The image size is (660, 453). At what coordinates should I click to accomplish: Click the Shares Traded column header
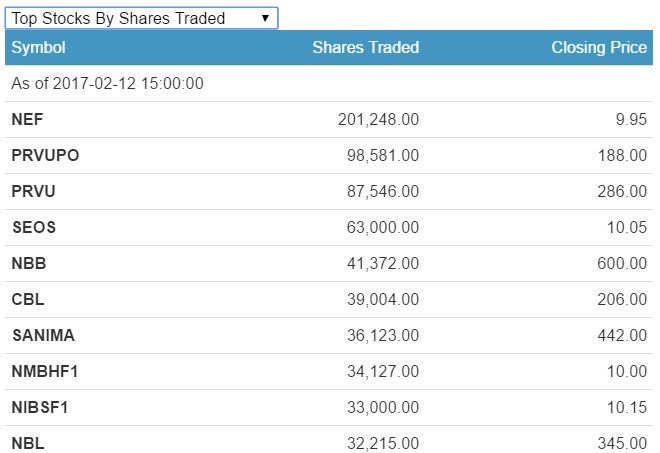pyautogui.click(x=365, y=47)
